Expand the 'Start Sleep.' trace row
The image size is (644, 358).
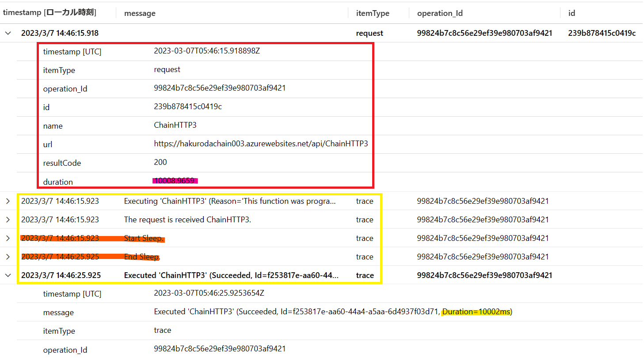8,238
